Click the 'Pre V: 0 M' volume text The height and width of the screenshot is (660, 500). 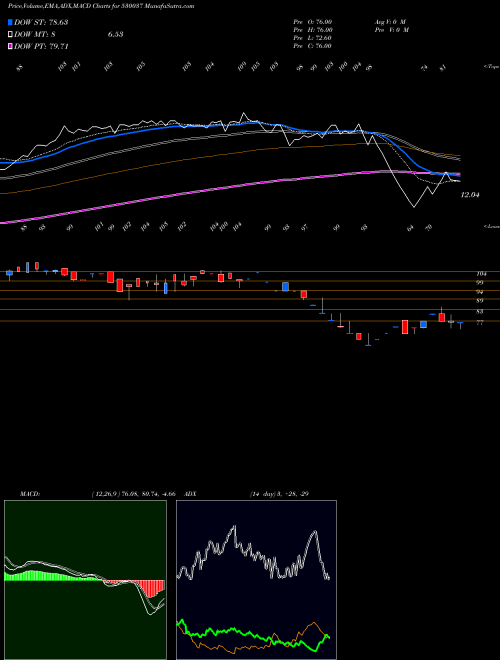click(392, 30)
